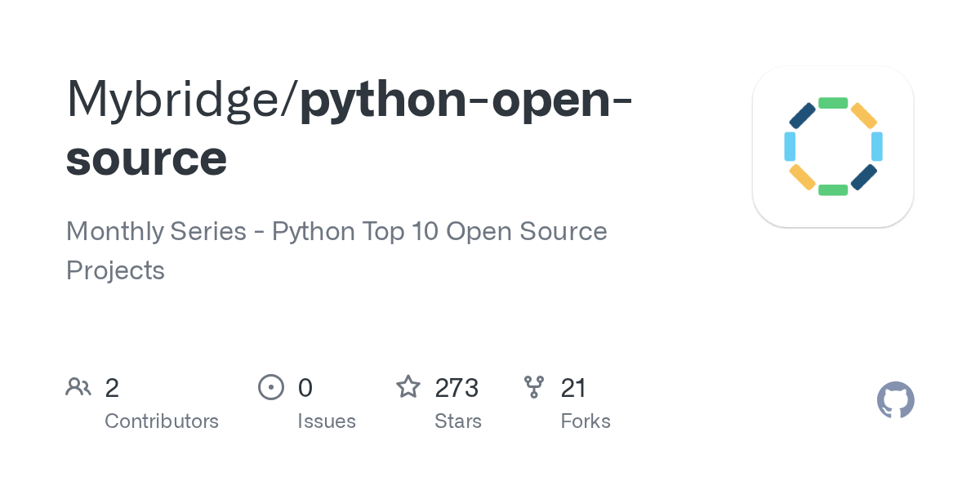
Task: Open the python-open-source repository title
Action: pyautogui.click(x=349, y=128)
